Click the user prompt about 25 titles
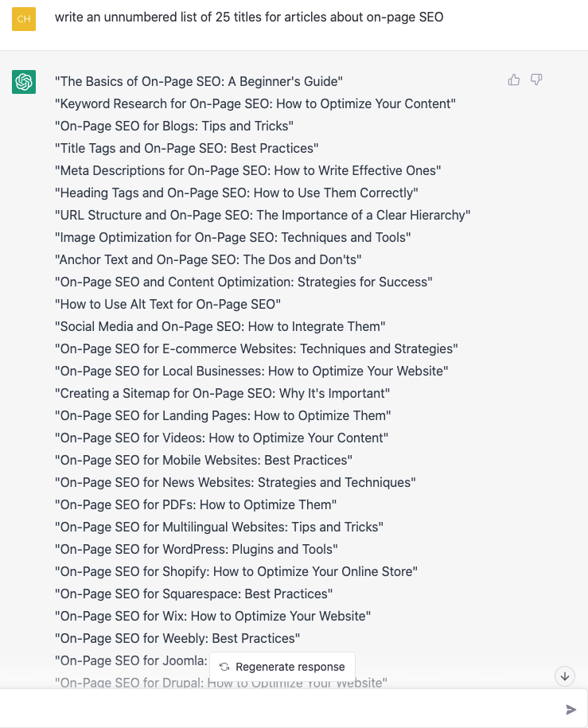 tap(249, 18)
